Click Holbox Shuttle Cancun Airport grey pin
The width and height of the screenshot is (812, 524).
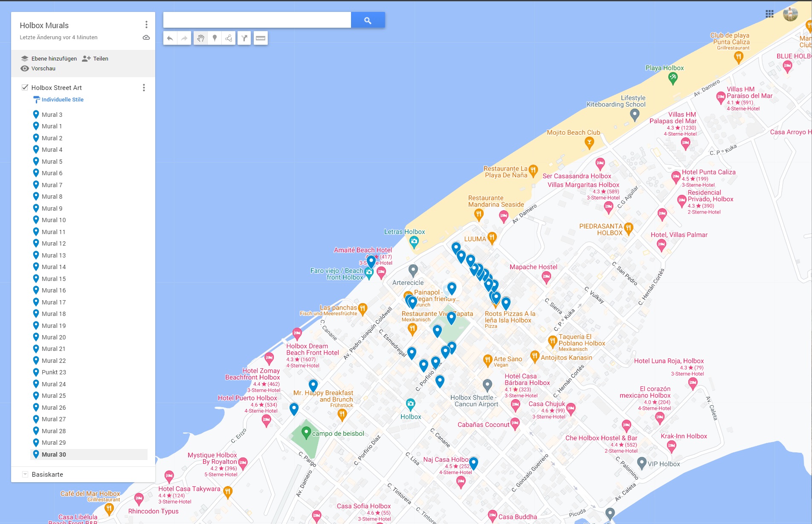(x=487, y=385)
